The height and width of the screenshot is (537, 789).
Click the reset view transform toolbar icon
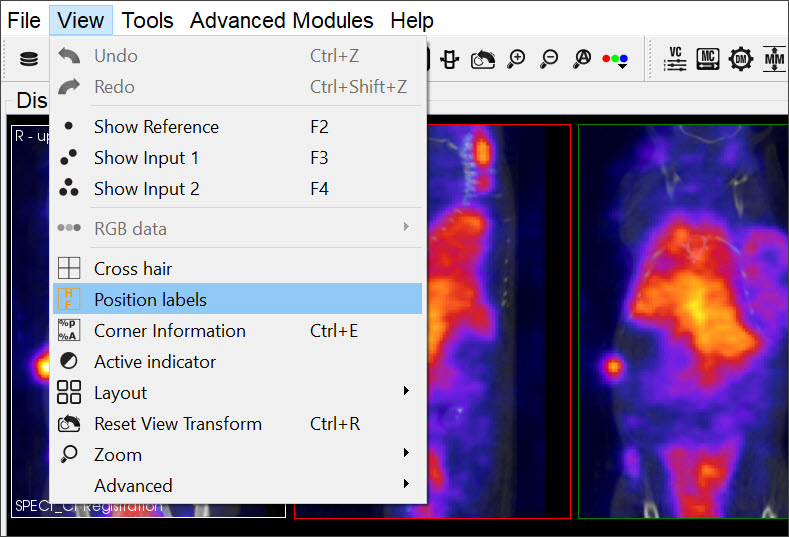coord(483,59)
